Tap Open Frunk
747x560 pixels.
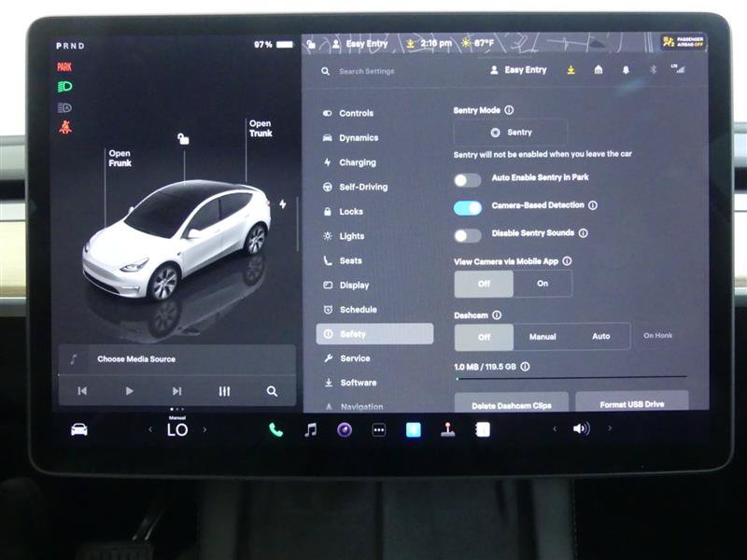point(120,158)
